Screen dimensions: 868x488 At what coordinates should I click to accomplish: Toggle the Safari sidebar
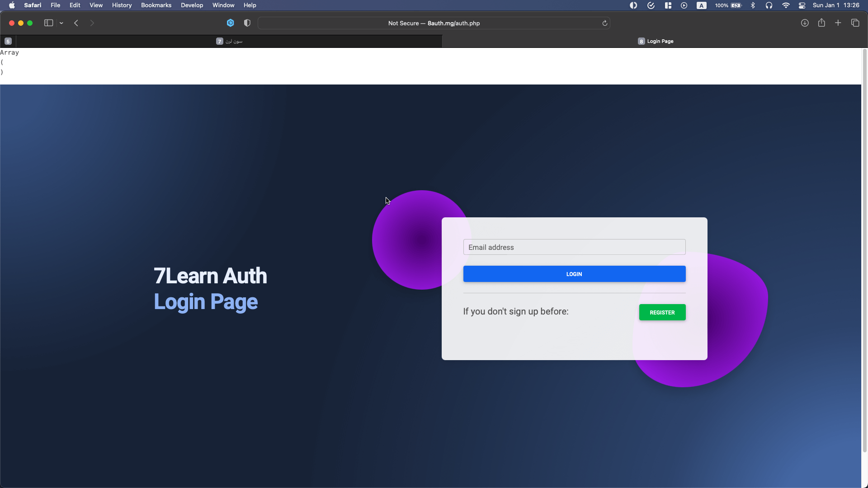tap(48, 23)
